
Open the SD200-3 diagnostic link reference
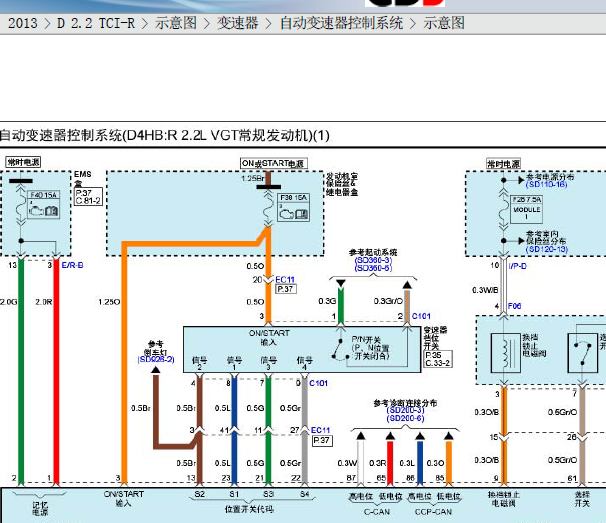coord(405,410)
